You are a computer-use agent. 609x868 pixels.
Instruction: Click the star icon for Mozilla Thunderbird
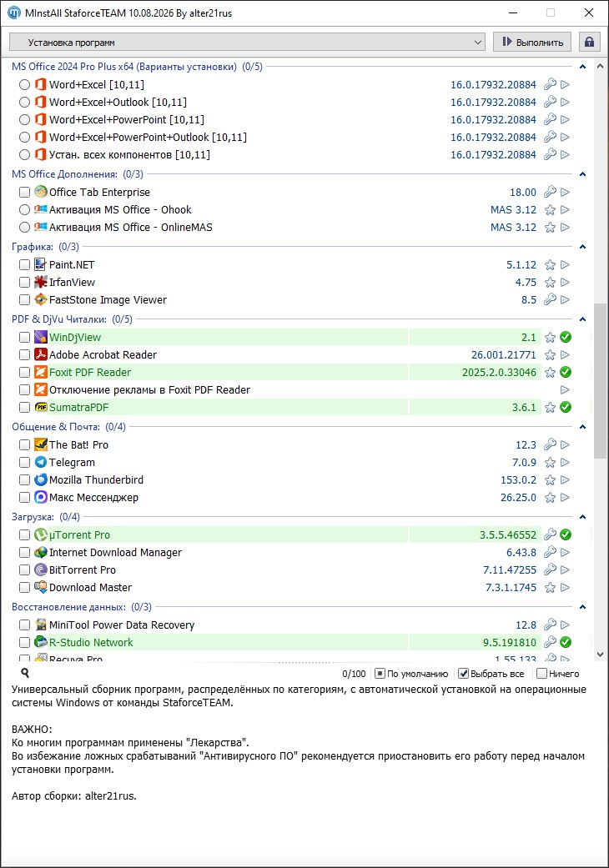[550, 480]
